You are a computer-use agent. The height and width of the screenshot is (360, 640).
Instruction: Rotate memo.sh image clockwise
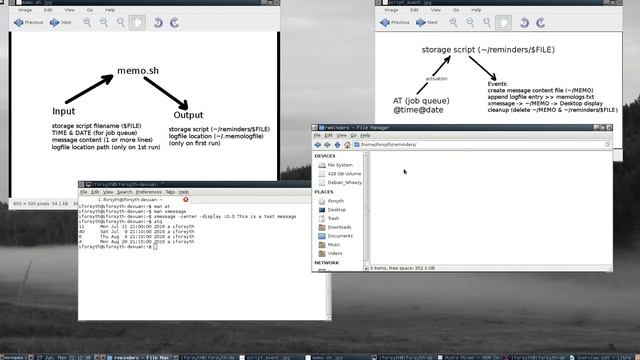click(174, 22)
